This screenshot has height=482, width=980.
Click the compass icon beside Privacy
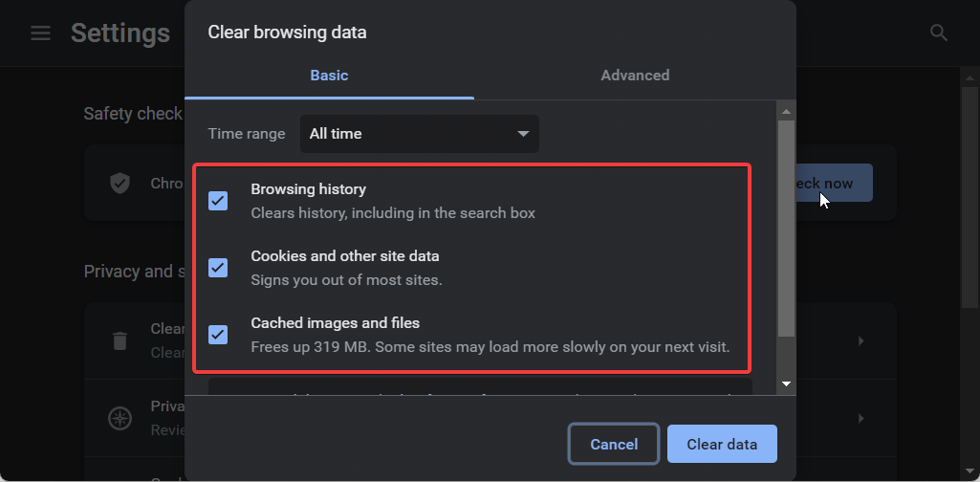point(120,418)
